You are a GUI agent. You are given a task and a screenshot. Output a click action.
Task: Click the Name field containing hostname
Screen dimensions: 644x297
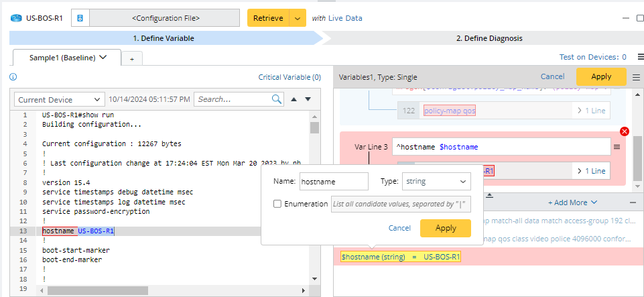333,181
